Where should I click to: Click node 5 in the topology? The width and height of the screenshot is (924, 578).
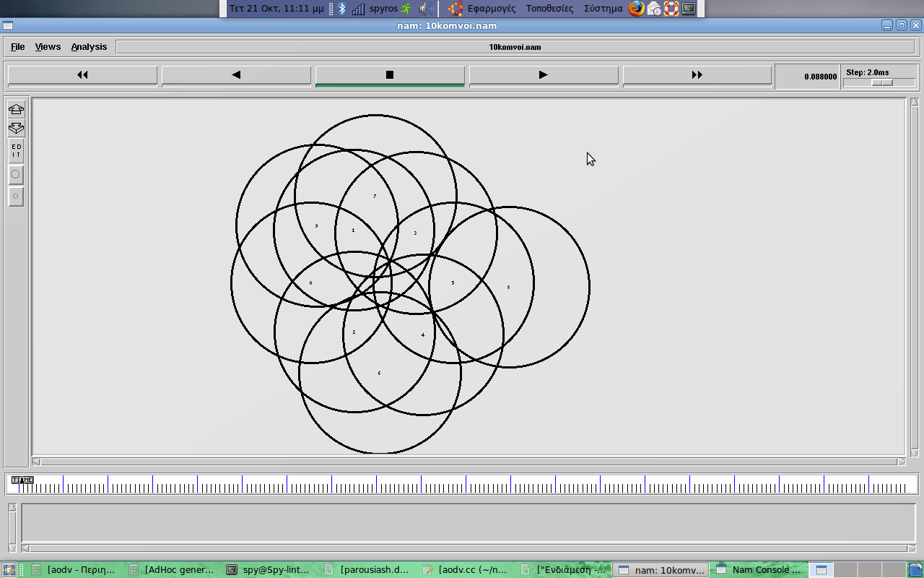pyautogui.click(x=453, y=282)
